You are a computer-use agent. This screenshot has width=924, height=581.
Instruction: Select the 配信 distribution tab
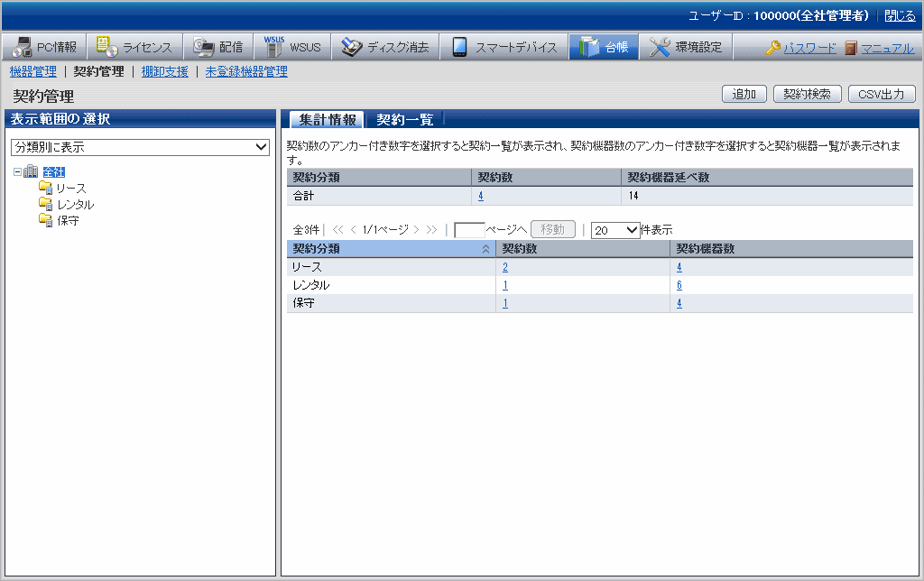219,47
